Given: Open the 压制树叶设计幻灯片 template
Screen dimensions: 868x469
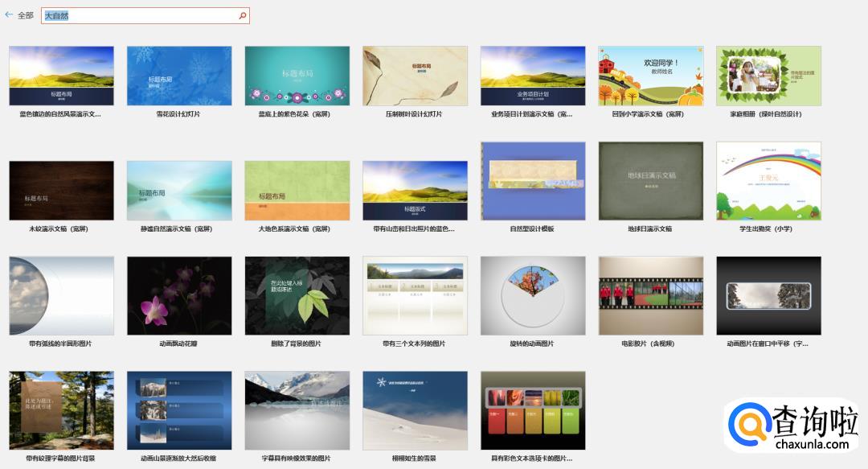Looking at the screenshot, I should click(416, 76).
